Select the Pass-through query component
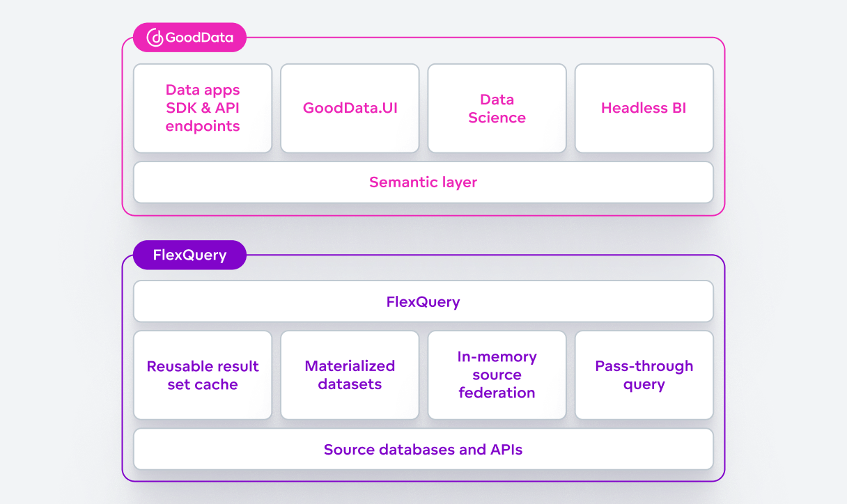 pos(644,375)
